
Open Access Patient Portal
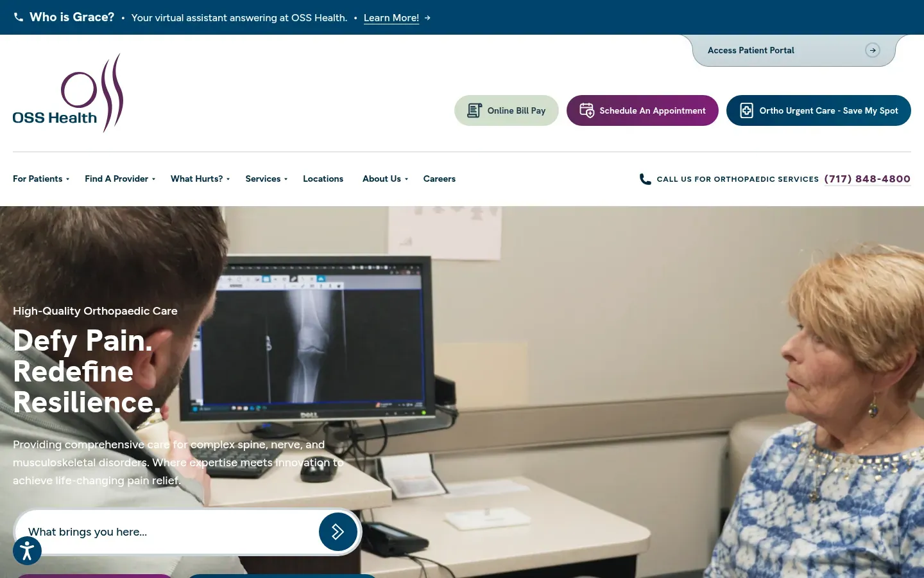click(793, 50)
